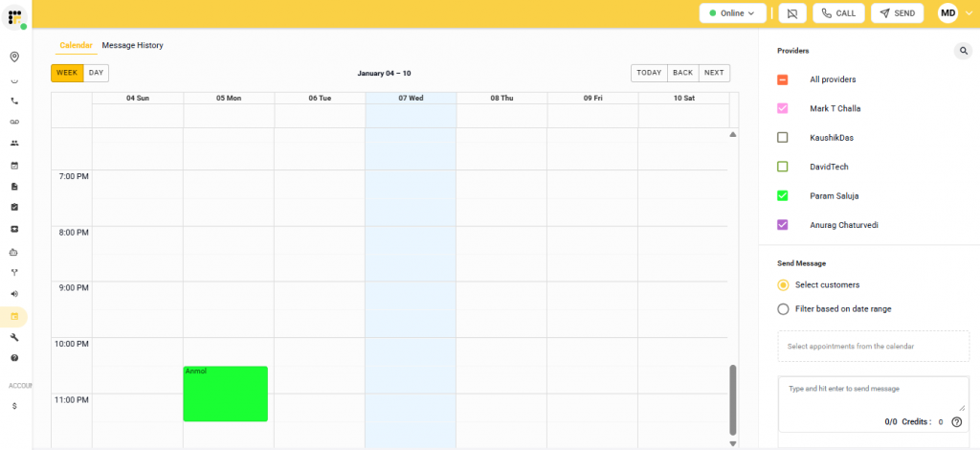This screenshot has width=980, height=450.
Task: Click the CALL button in header
Action: point(838,13)
